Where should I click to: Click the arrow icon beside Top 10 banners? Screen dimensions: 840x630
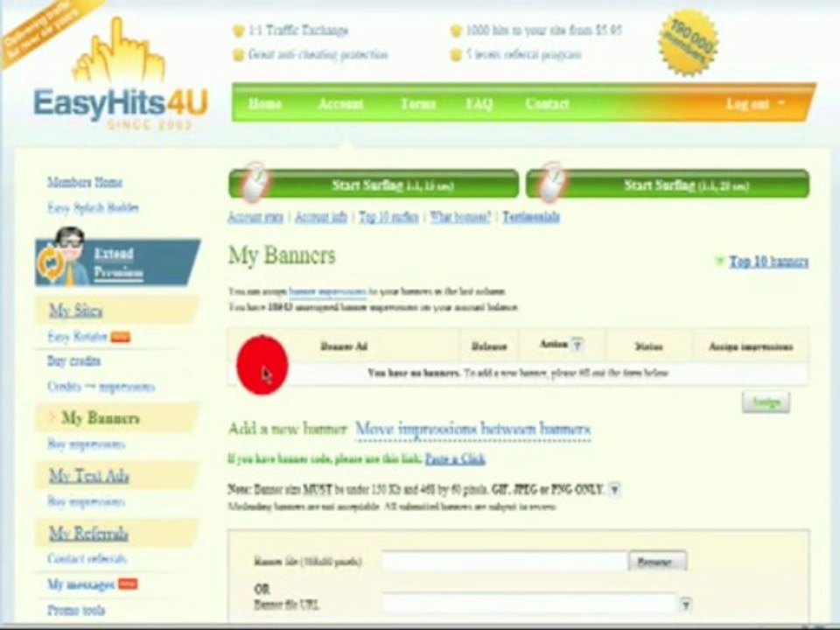click(x=720, y=261)
